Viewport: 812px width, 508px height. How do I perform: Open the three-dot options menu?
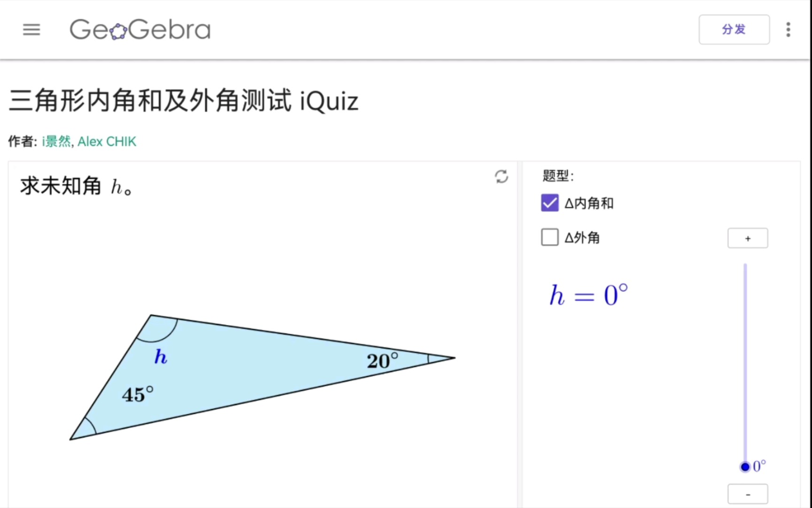coord(788,30)
